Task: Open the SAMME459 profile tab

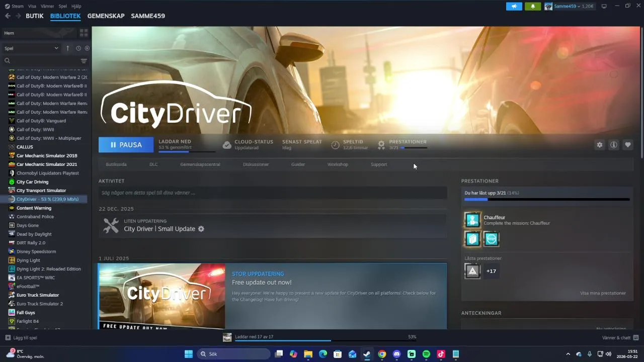Action: pos(148,16)
